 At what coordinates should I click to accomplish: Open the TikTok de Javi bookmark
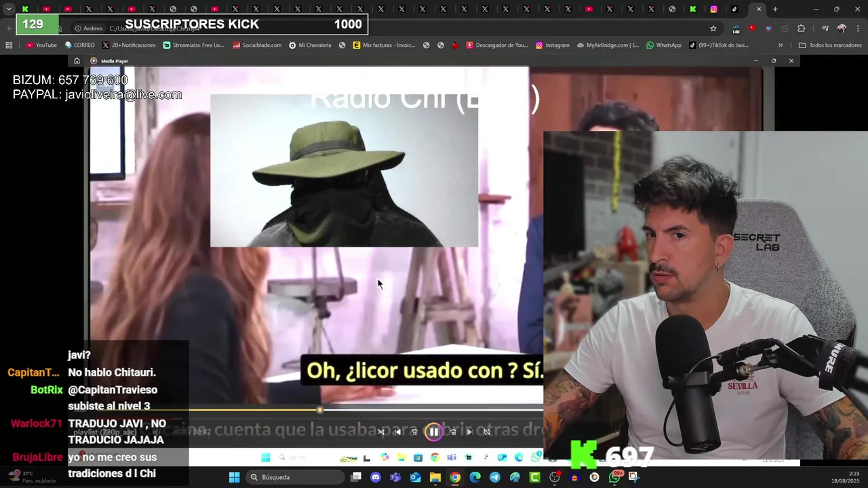click(718, 45)
